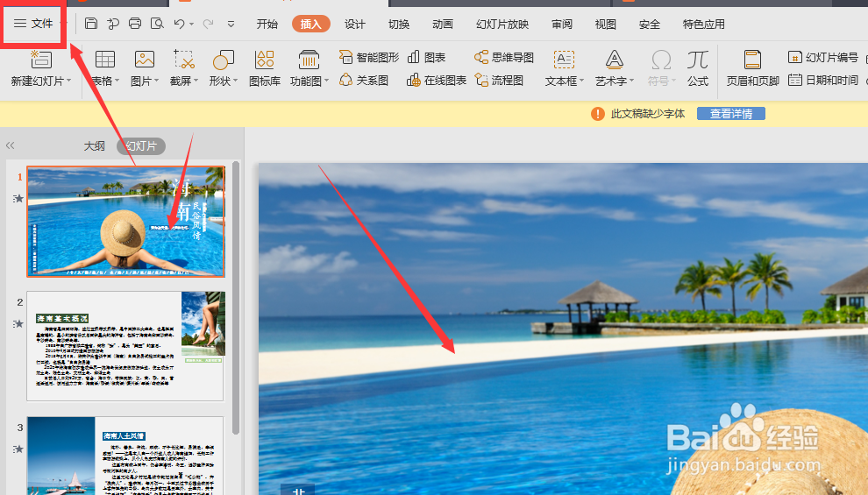Click the slide panel vertical scrollbar
This screenshot has width=868, height=495.
[x=236, y=298]
